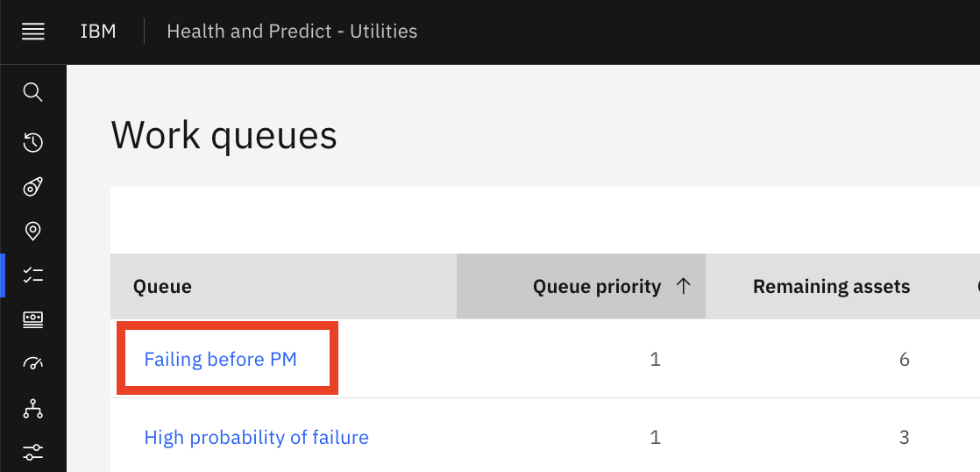Open the hamburger navigation menu
This screenshot has height=472, width=980.
coord(33,32)
